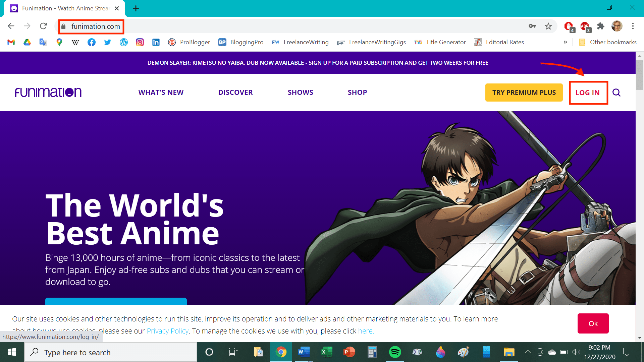Open the SHOWS navigation menu

point(300,93)
